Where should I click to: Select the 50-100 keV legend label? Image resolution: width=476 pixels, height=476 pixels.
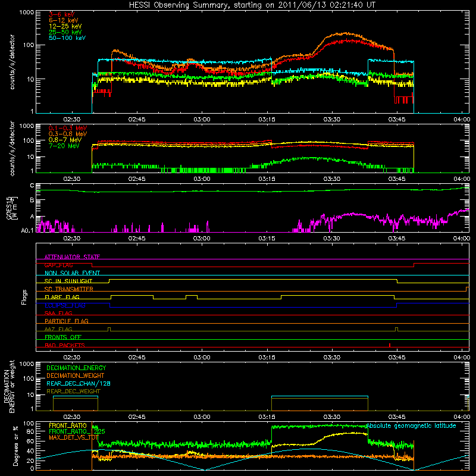point(67,38)
